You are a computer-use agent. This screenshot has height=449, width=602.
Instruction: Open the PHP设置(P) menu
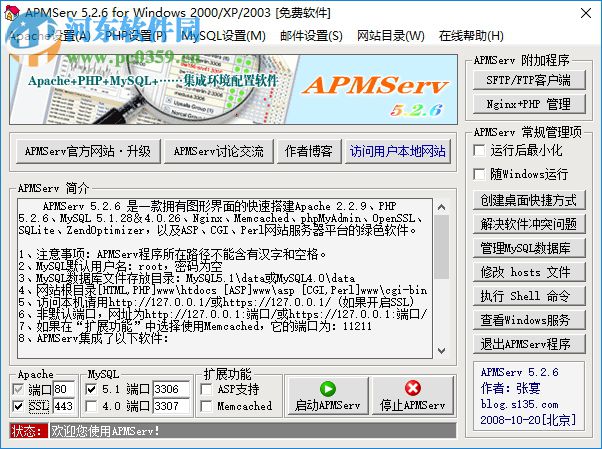click(136, 36)
